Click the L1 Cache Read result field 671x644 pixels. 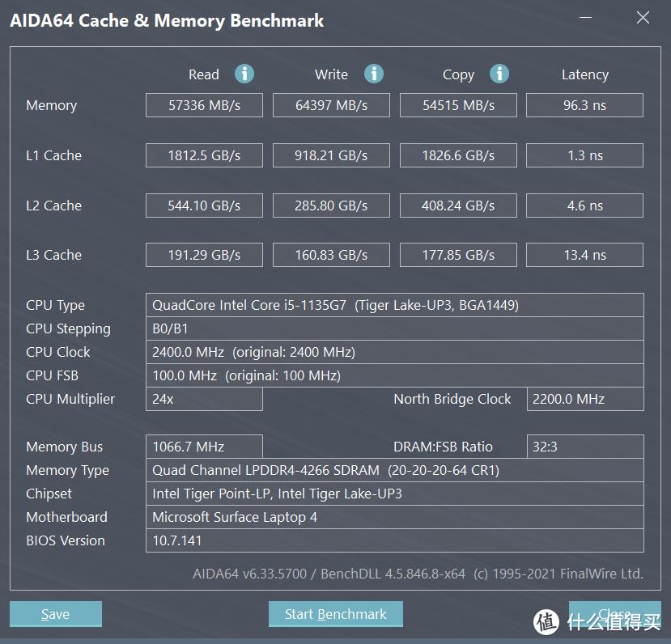pos(204,155)
